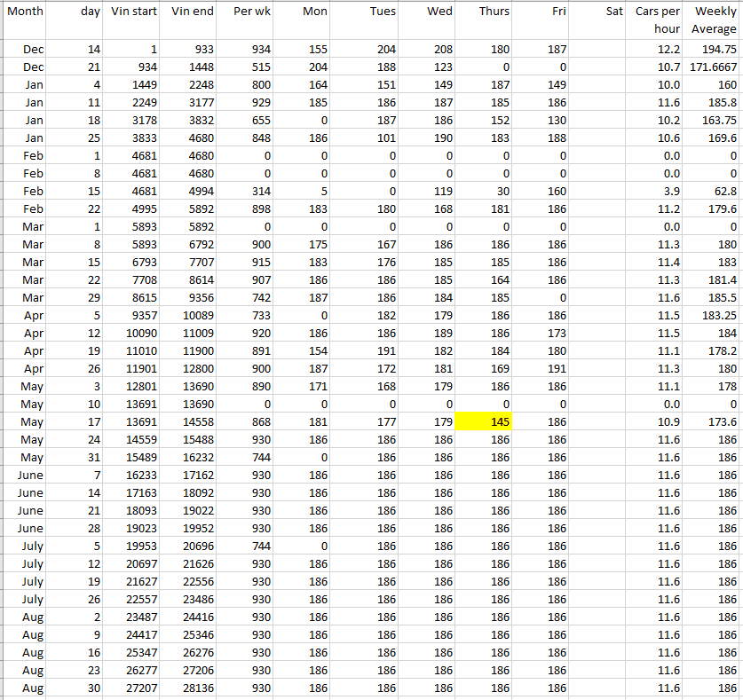Click the 'Vin end' header cell

point(191,12)
